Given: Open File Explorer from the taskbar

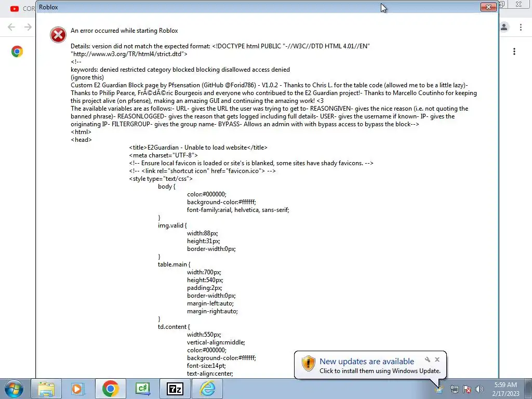Looking at the screenshot, I should (46, 389).
